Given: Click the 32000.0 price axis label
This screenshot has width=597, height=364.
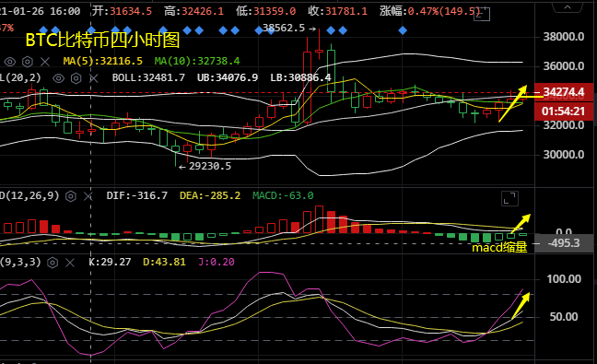Looking at the screenshot, I should coord(564,125).
